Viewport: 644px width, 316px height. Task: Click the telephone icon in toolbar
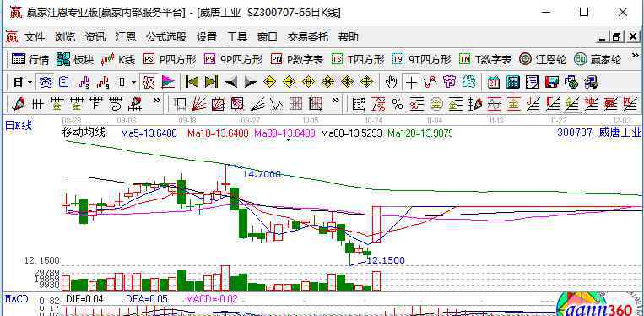[46, 83]
